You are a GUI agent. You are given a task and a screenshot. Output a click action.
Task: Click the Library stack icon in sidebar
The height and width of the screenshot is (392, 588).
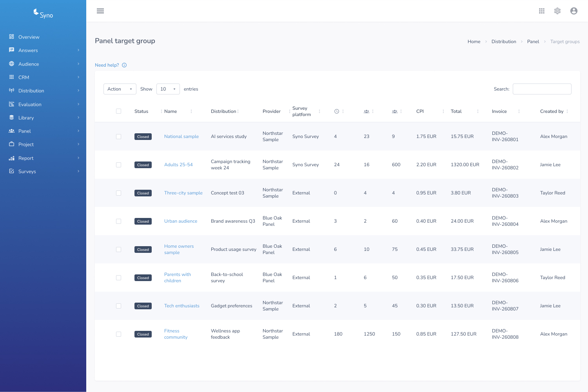click(12, 118)
